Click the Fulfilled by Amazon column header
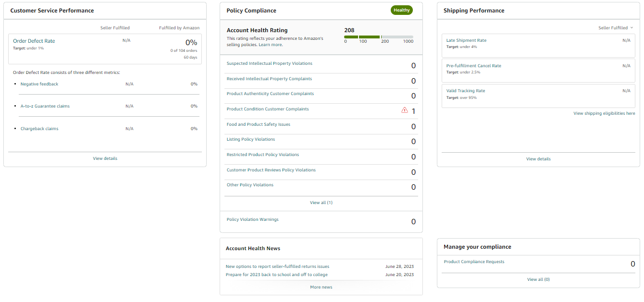 [x=179, y=28]
